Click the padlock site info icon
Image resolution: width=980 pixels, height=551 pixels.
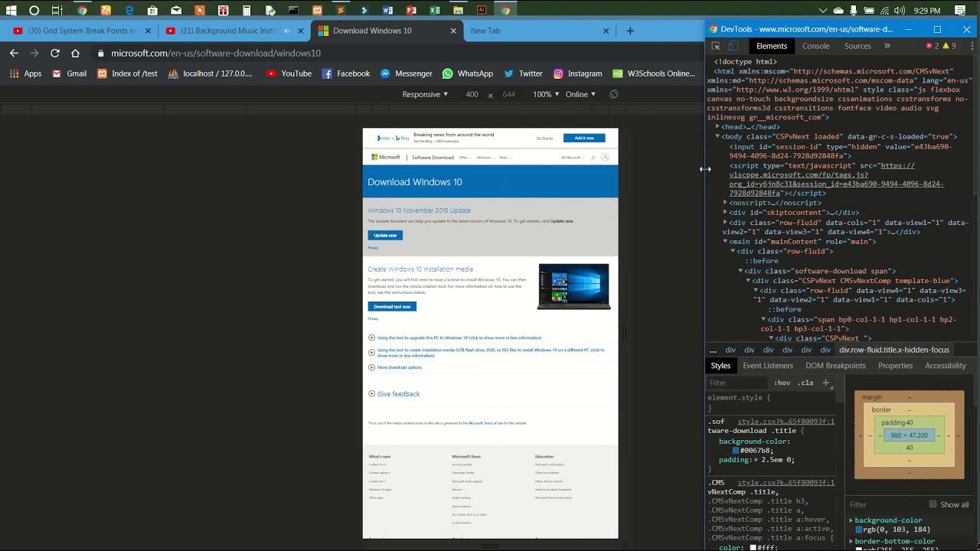pos(100,54)
